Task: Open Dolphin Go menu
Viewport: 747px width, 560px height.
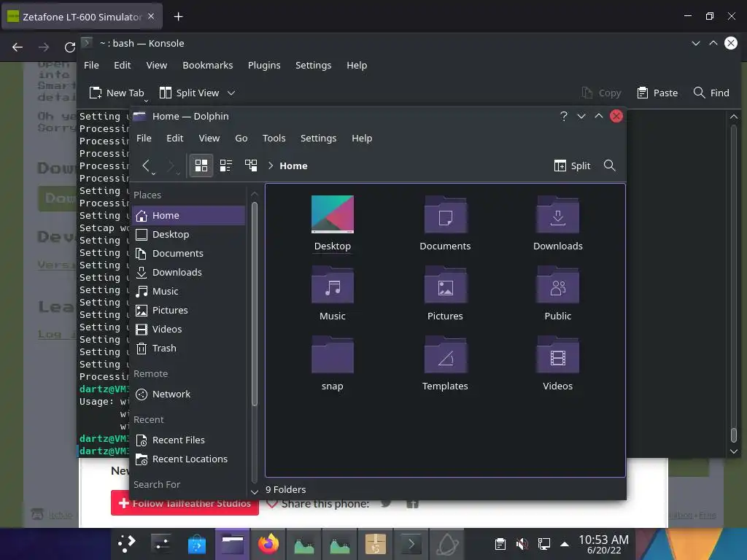Action: [241, 138]
